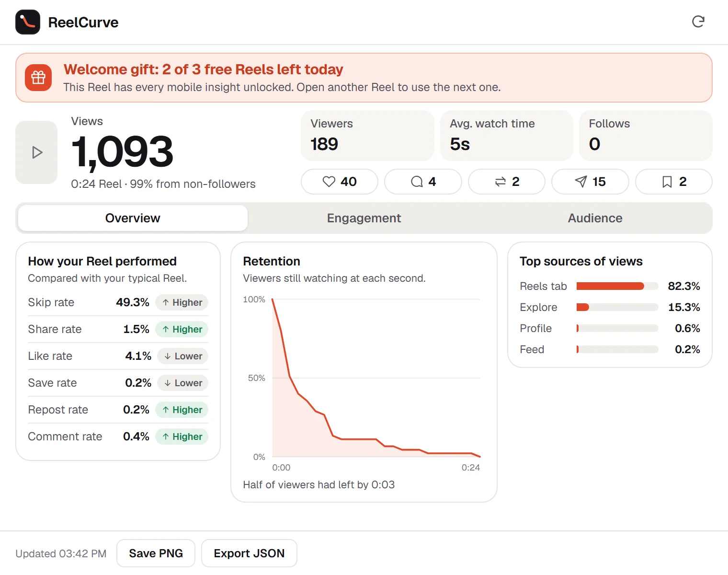Click the likes heart icon

[329, 182]
